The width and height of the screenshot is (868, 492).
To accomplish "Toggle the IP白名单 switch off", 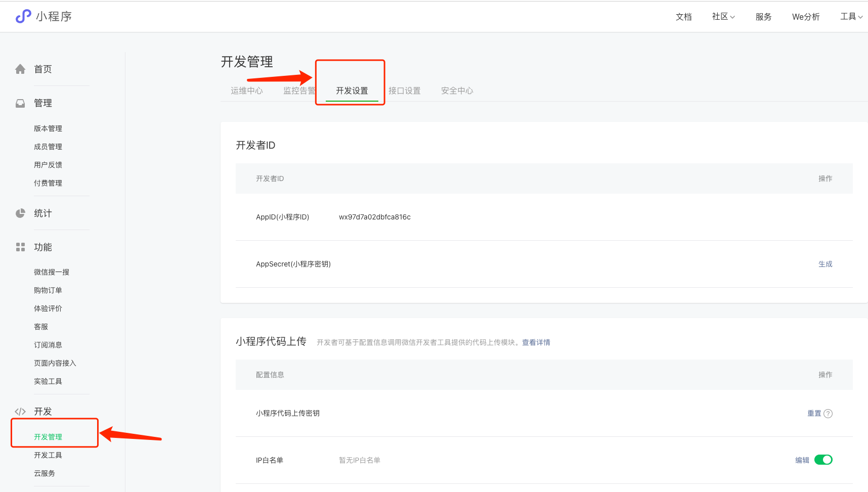I will click(x=823, y=460).
